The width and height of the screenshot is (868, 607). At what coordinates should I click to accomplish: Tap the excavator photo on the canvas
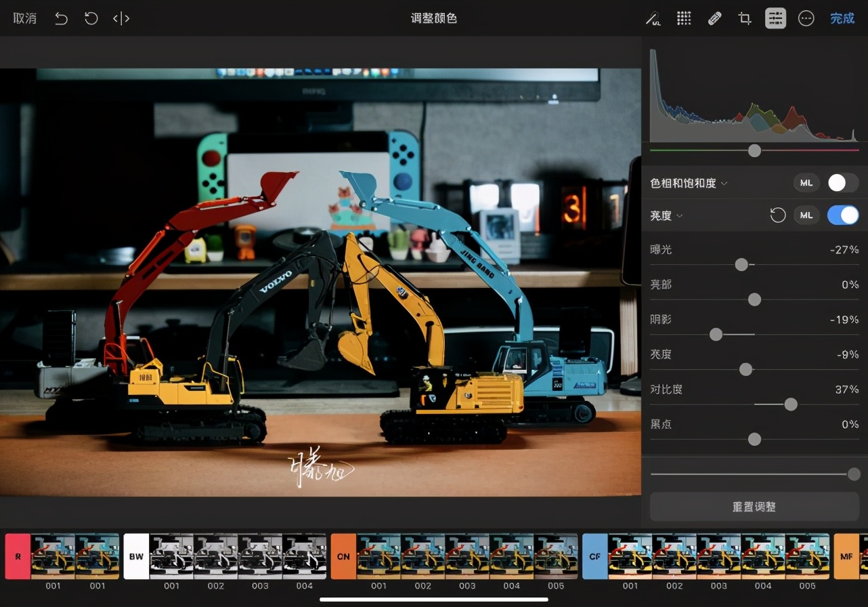click(320, 282)
